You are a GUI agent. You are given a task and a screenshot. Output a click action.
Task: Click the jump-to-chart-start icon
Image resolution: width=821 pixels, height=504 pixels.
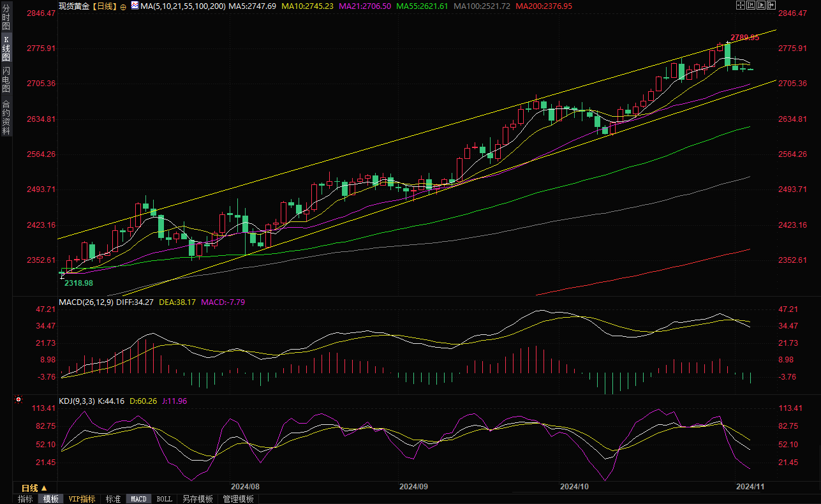pos(751,5)
